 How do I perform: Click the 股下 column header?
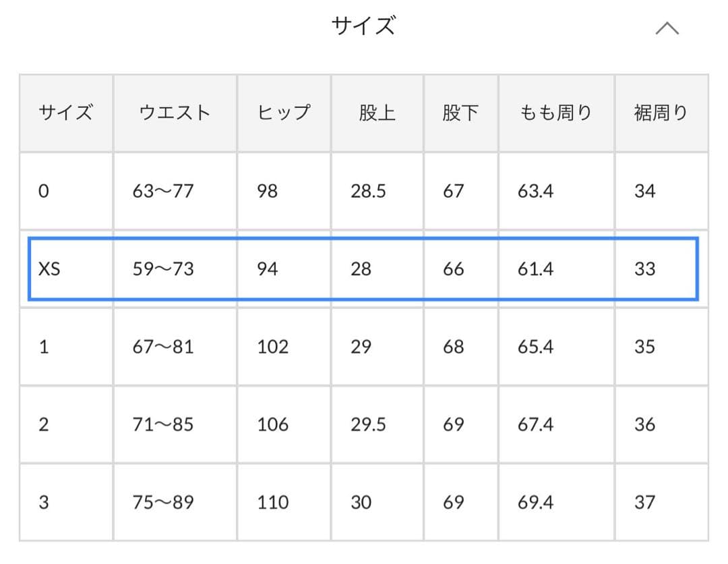pyautogui.click(x=460, y=112)
